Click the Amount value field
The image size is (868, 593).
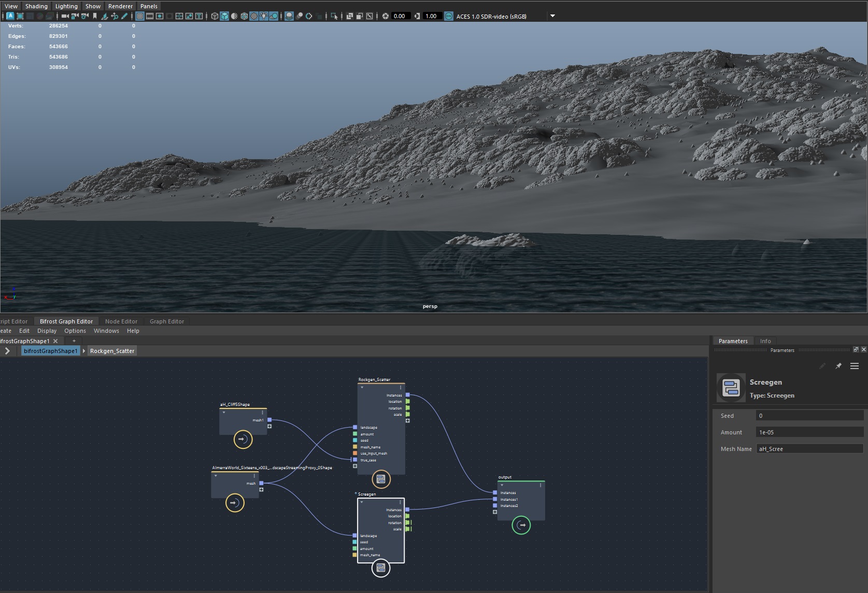(x=809, y=432)
